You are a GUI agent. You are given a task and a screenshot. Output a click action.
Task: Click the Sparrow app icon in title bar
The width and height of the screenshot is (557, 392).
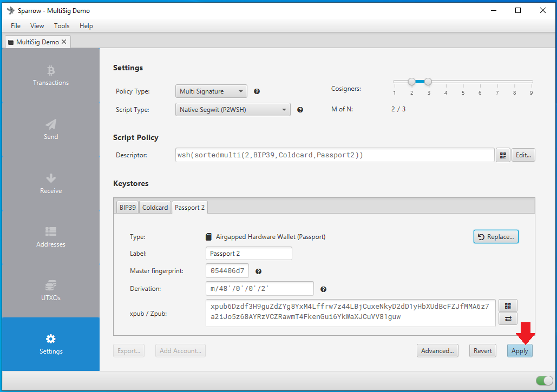(11, 10)
